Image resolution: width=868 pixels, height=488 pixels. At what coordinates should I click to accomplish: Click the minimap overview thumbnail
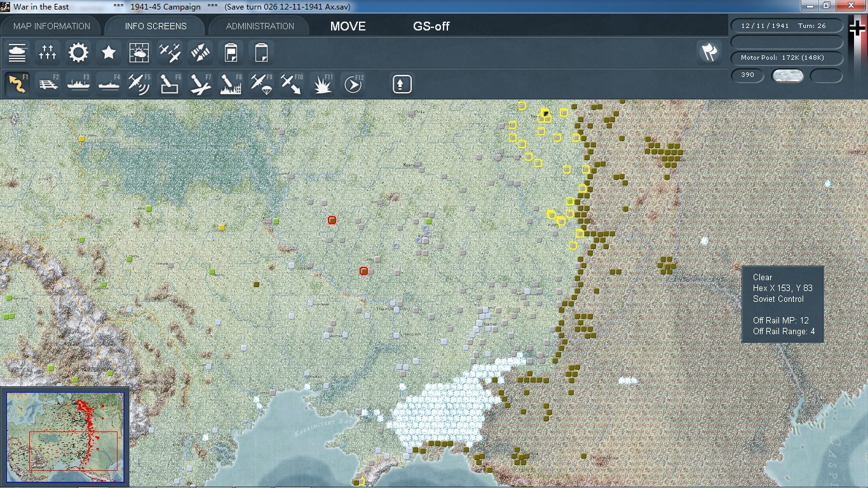click(65, 437)
